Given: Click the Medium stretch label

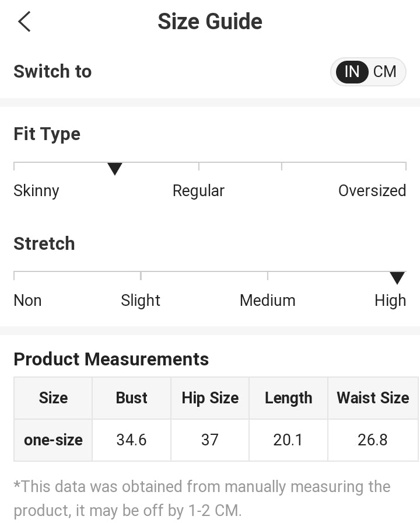Looking at the screenshot, I should (267, 301).
